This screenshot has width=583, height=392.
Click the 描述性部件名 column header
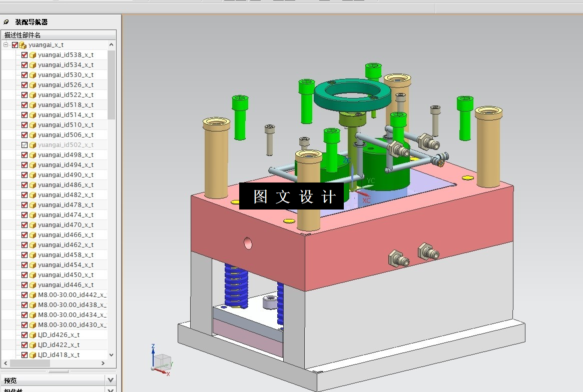[x=59, y=35]
